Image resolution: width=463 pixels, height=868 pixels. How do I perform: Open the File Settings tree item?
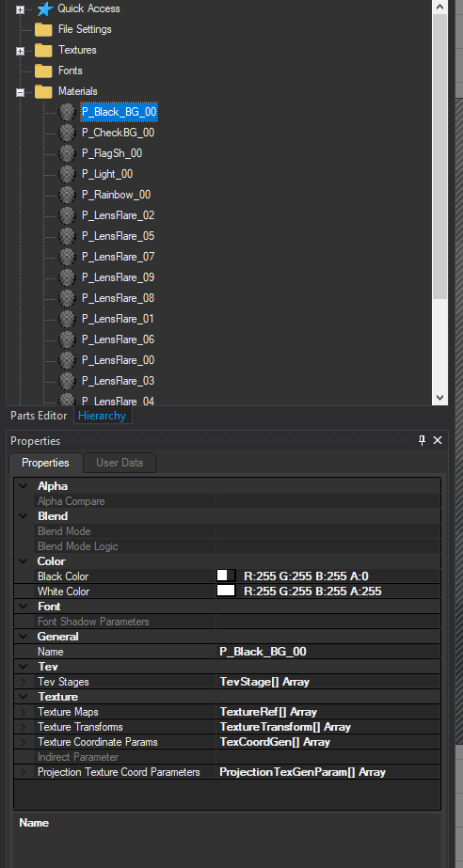(85, 29)
